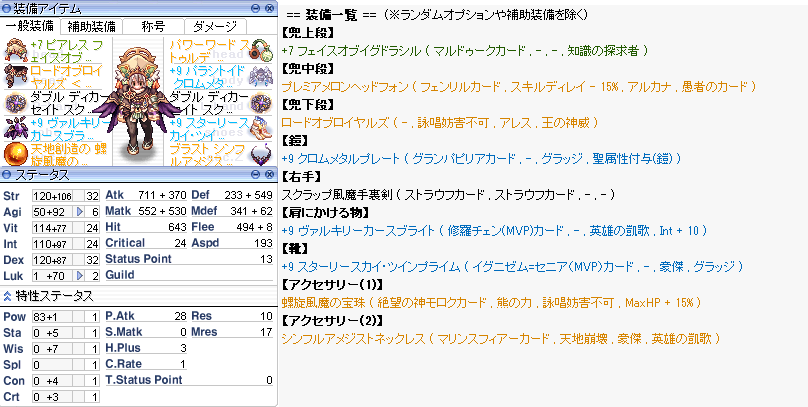Click the left-column ダブル ディカーセイト weapon icon

click(x=15, y=103)
